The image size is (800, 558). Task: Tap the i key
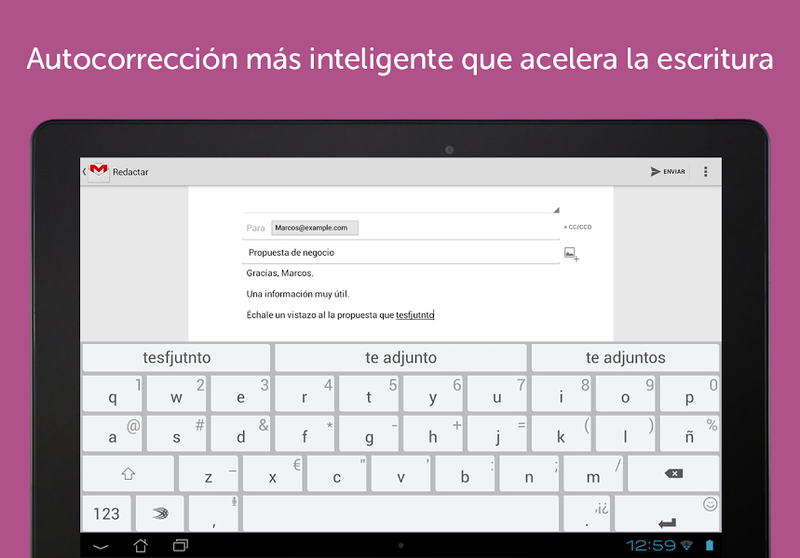561,394
